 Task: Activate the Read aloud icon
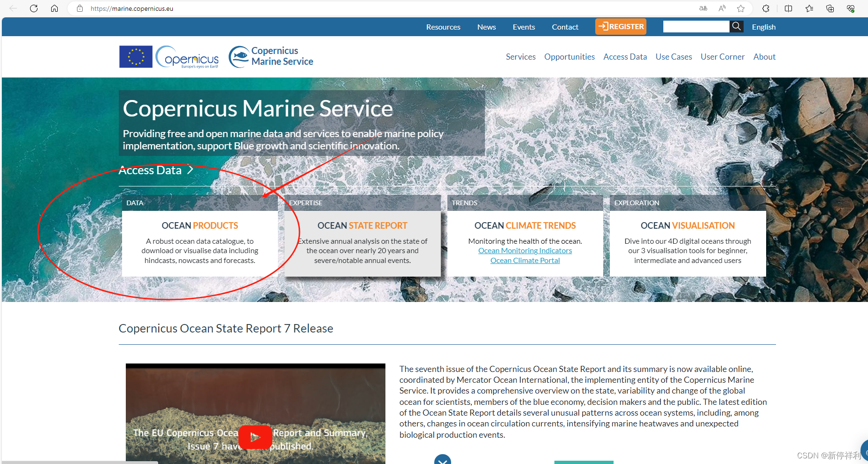(x=722, y=8)
